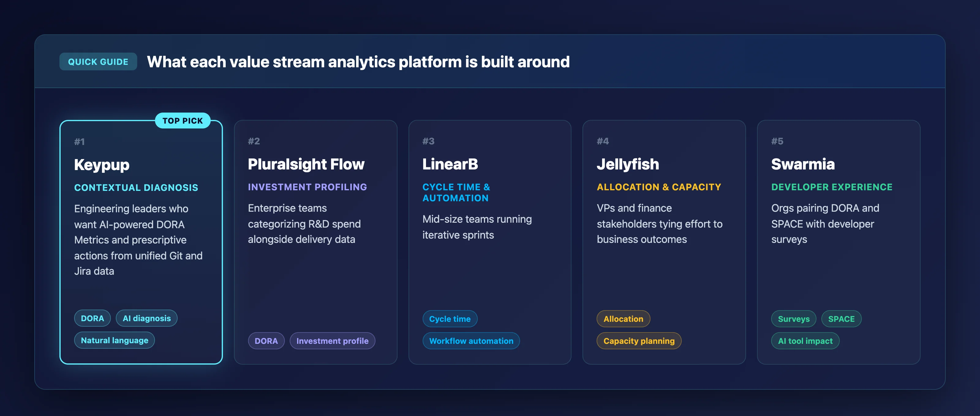Click the #1 rank label

click(79, 142)
